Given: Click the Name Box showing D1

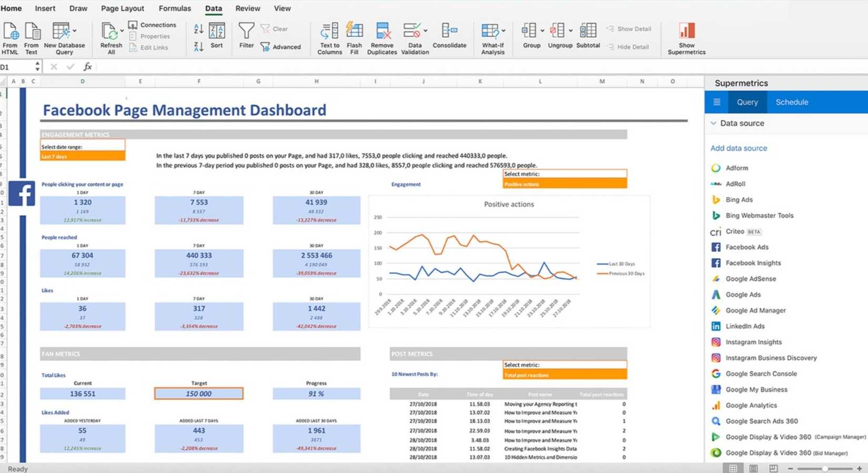Looking at the screenshot, I should (17, 67).
